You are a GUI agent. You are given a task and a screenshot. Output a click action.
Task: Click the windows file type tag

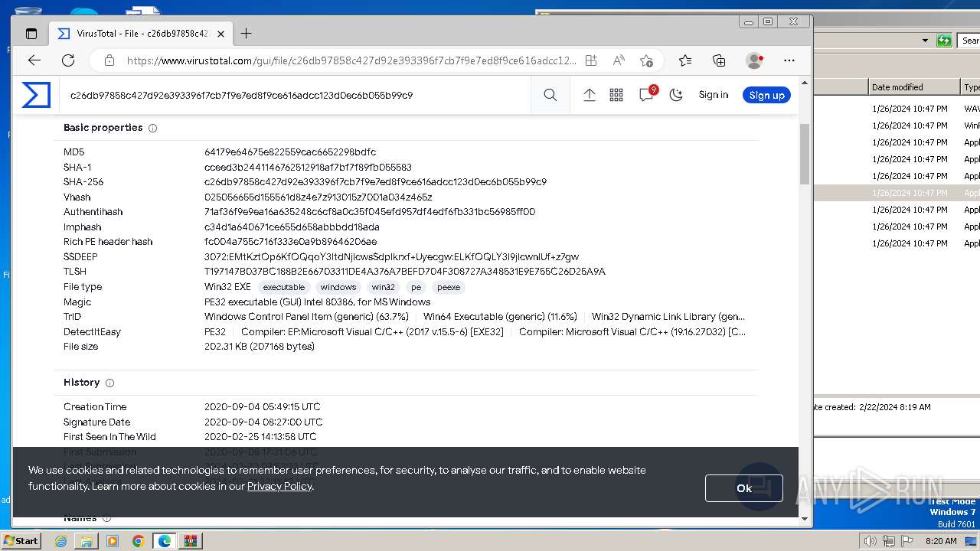[338, 287]
